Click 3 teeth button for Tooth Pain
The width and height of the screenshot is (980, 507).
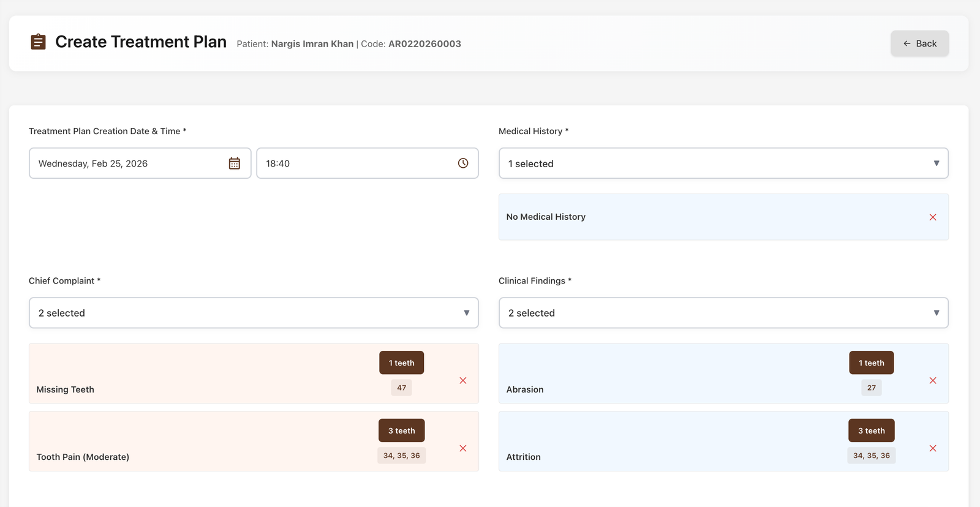click(x=402, y=430)
